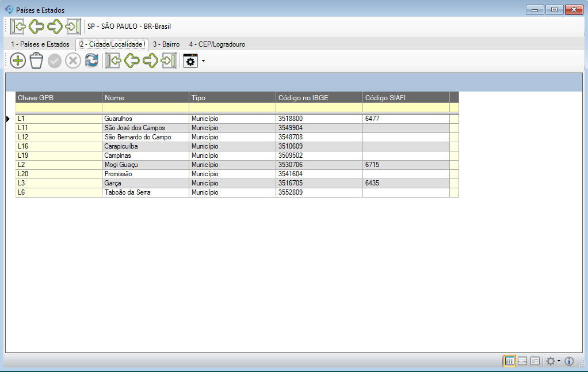Viewport: 588px width, 372px height.
Task: Go to previous state beside SP - SÃO PAULO
Action: point(36,26)
